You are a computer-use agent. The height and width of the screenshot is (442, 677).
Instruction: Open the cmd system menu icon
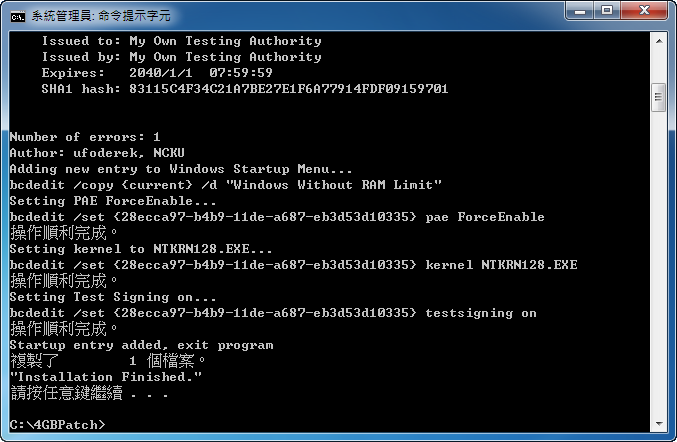click(x=18, y=16)
